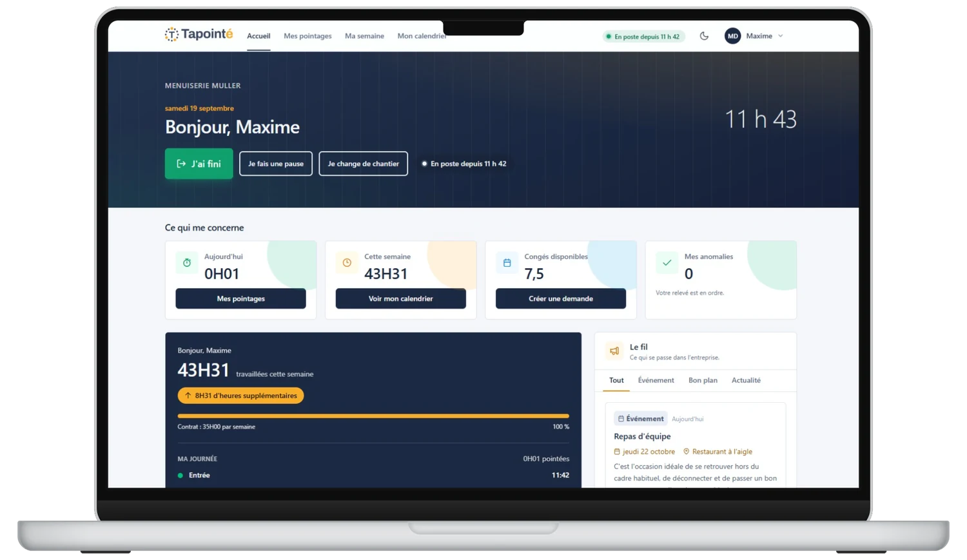This screenshot has width=967, height=560.
Task: Switch to the Actualité tab
Action: coord(746,380)
